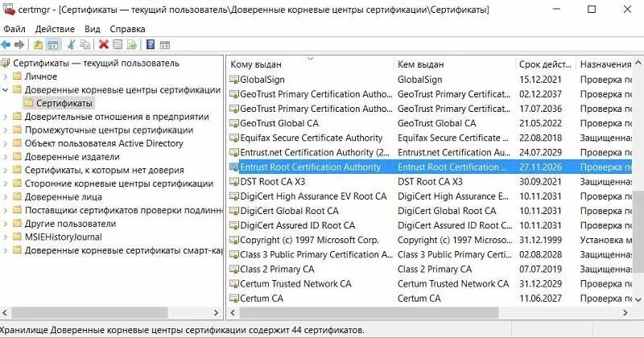Toggle the action pane toolbar icon

165,45
